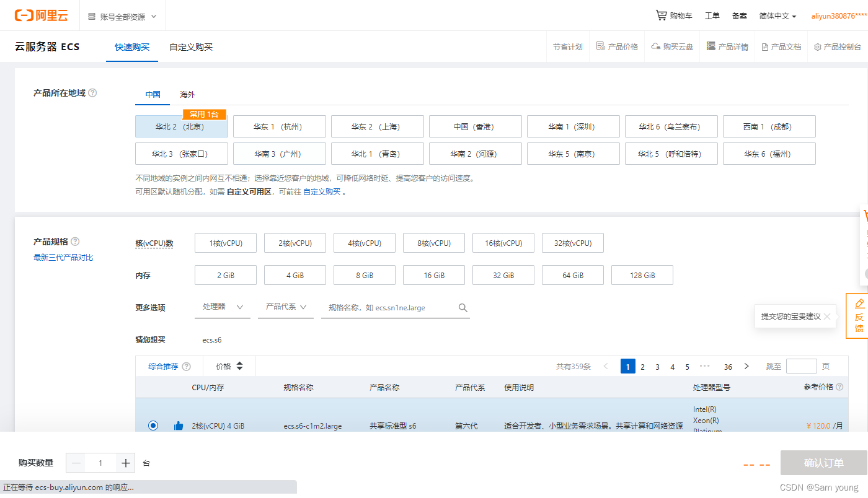The height and width of the screenshot is (498, 868).
Task: Open 购买云盘 link
Action: click(x=672, y=47)
